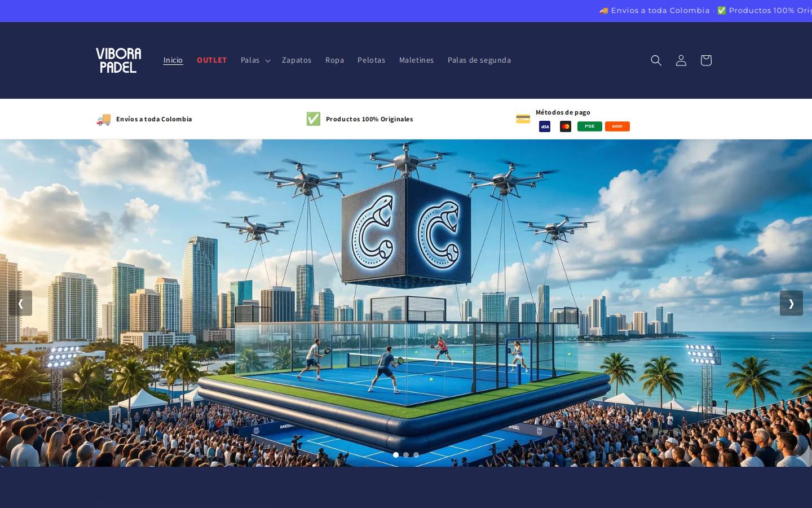
Task: Click the green checkmark icon
Action: click(x=314, y=119)
